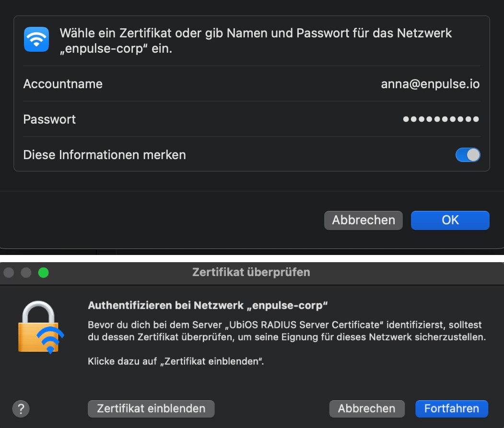The height and width of the screenshot is (428, 504).
Task: Click the green zoom button of certificate window
Action: [x=43, y=273]
